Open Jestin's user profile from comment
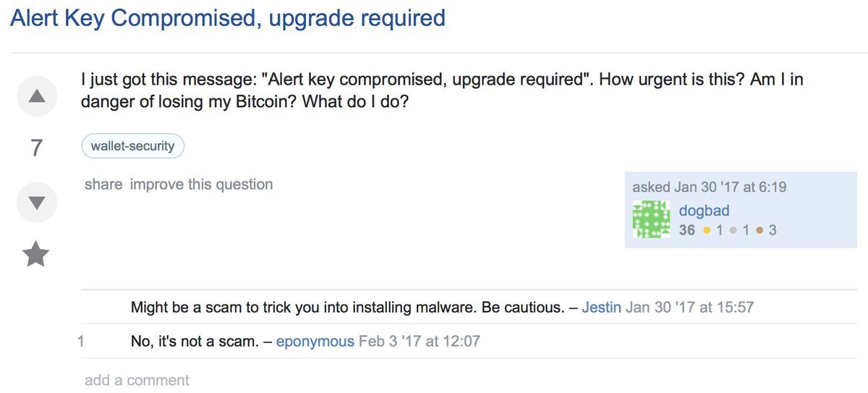Image resolution: width=868 pixels, height=393 pixels. (x=601, y=307)
